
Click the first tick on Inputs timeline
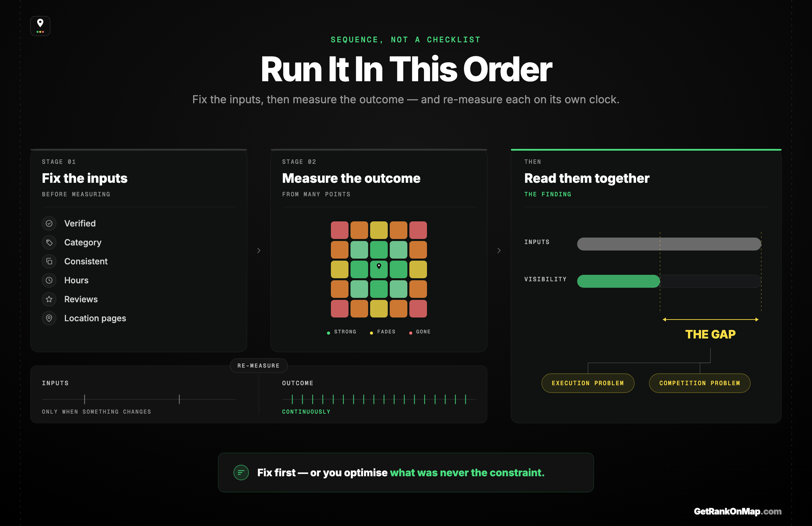pos(85,399)
